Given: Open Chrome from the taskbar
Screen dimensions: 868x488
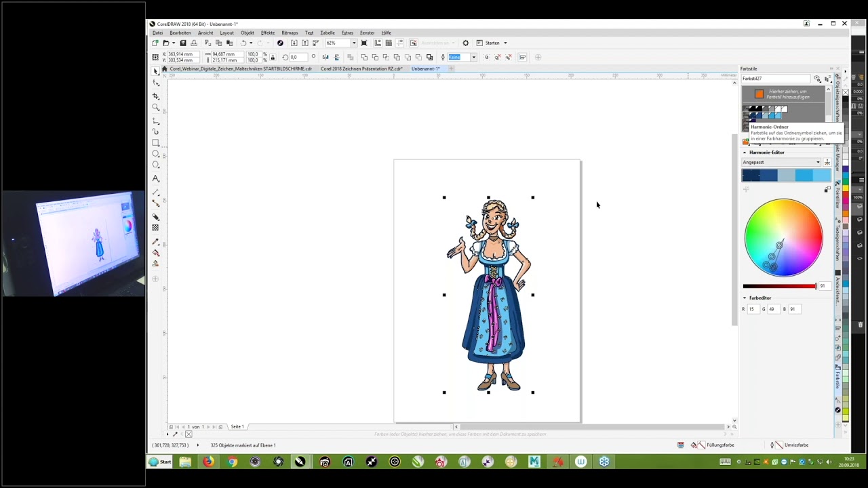Looking at the screenshot, I should [232, 462].
